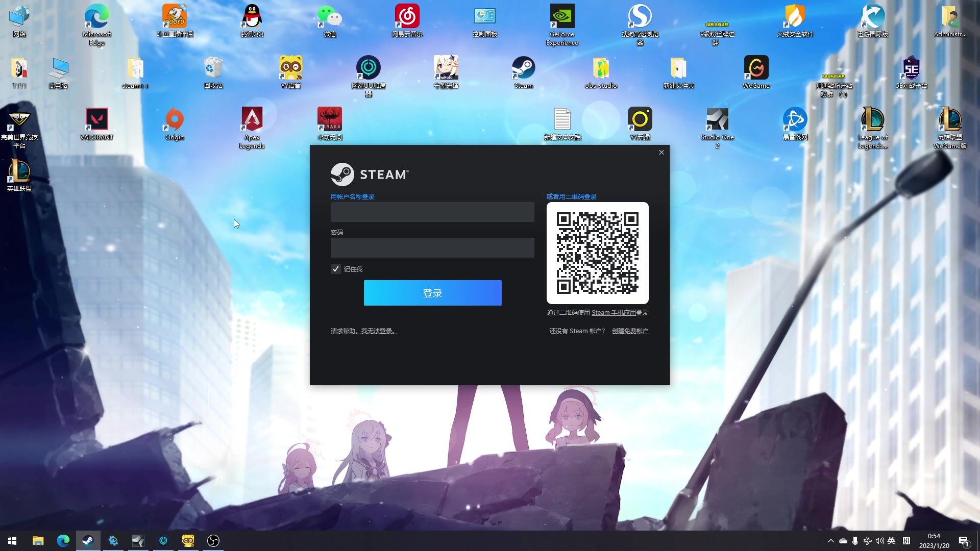Click the 密码 password input field
Image resolution: width=980 pixels, height=551 pixels.
coord(432,247)
